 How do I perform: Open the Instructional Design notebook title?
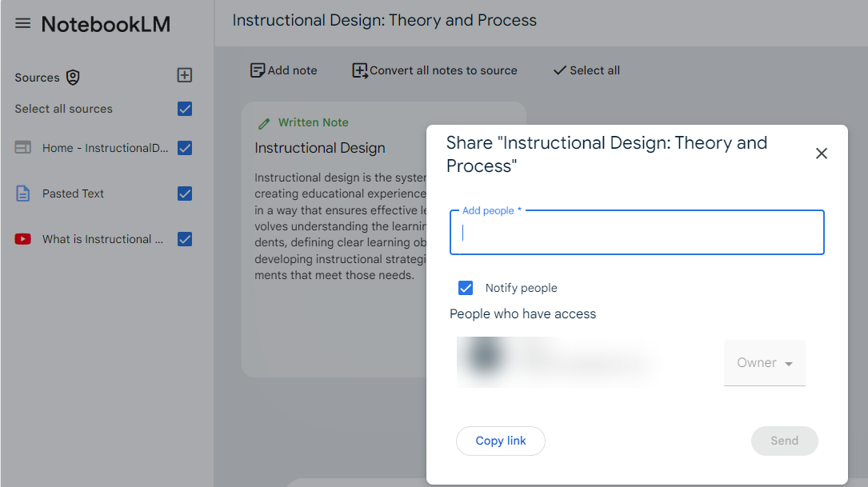[384, 21]
